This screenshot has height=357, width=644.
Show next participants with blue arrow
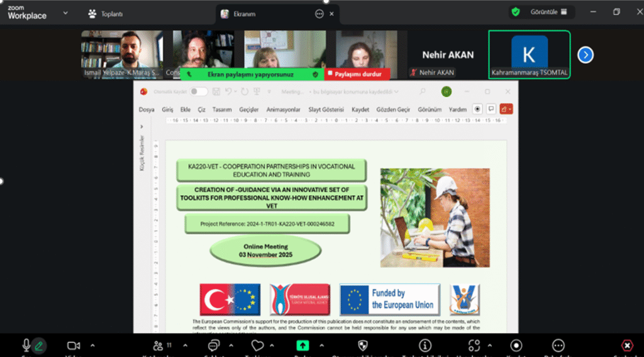586,55
